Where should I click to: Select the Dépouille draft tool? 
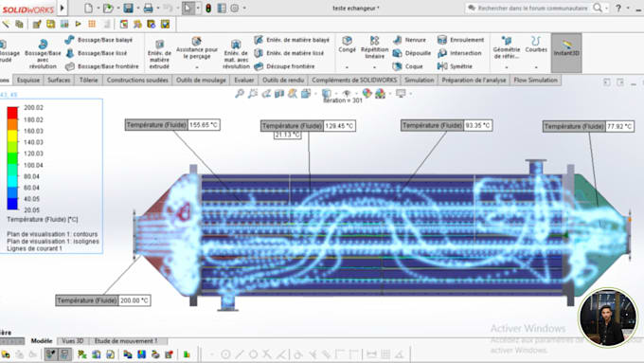point(412,53)
